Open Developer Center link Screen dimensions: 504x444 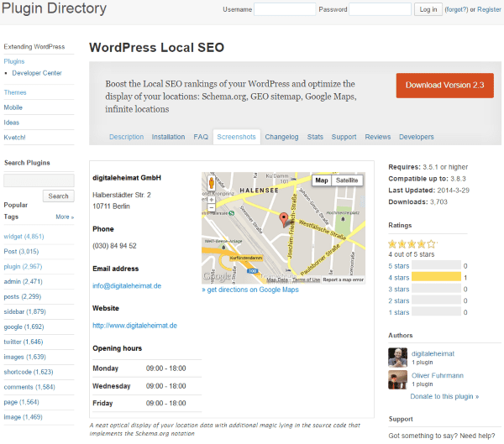(37, 73)
